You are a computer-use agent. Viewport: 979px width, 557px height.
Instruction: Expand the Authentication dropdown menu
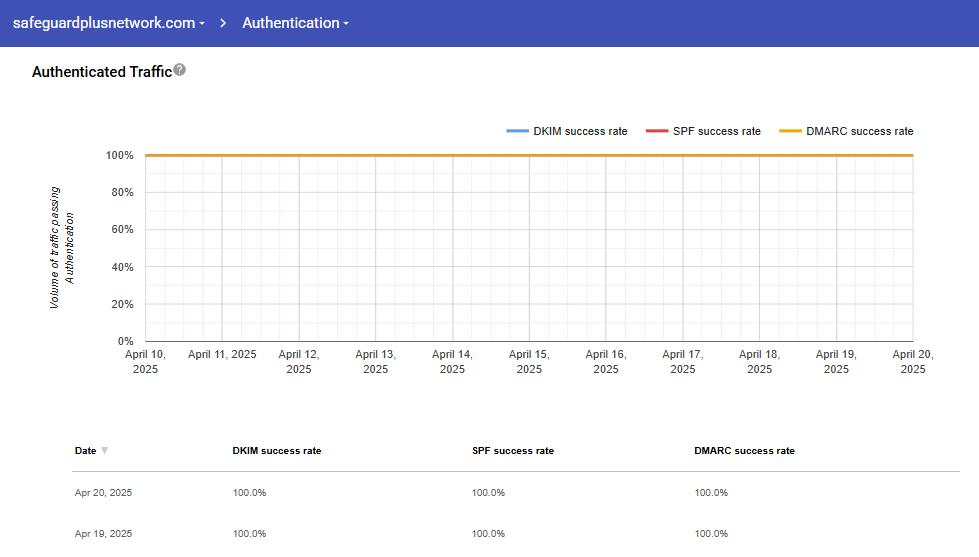tap(295, 23)
